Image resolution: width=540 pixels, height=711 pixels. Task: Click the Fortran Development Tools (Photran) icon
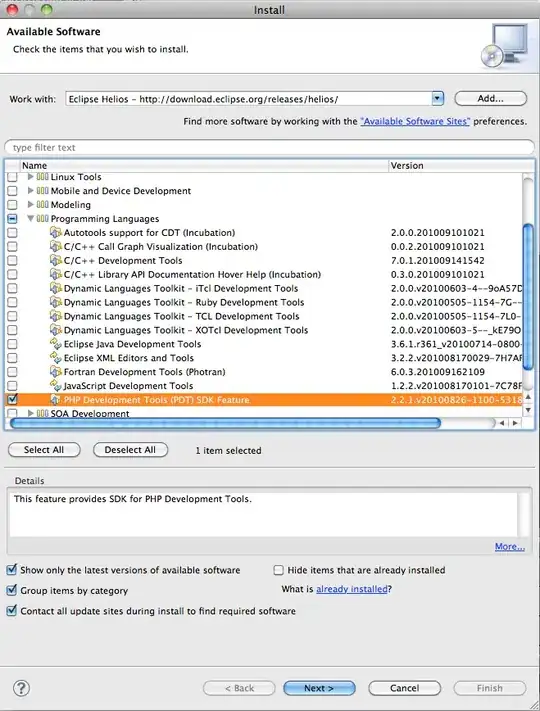tap(56, 372)
